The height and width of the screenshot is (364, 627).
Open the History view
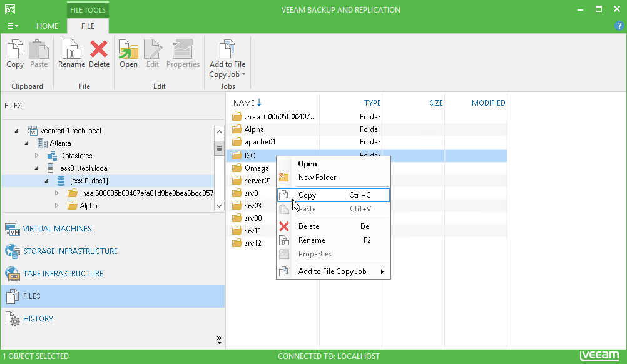coord(38,319)
